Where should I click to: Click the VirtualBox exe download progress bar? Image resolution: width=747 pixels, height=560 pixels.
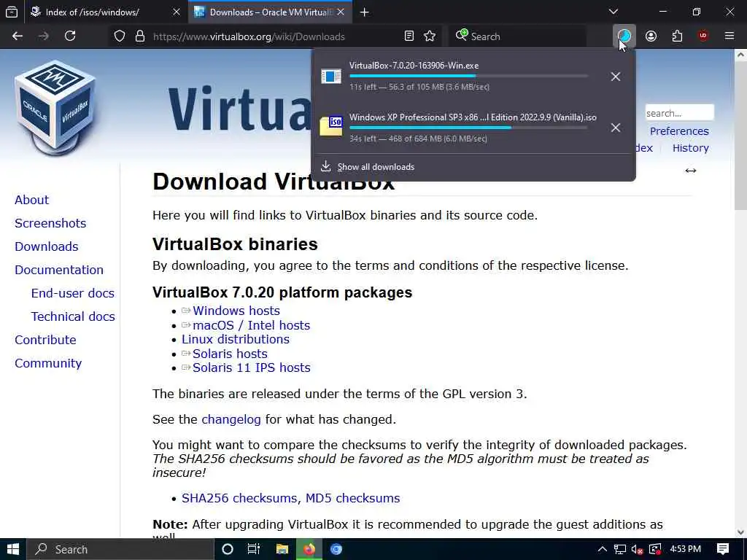(x=469, y=76)
